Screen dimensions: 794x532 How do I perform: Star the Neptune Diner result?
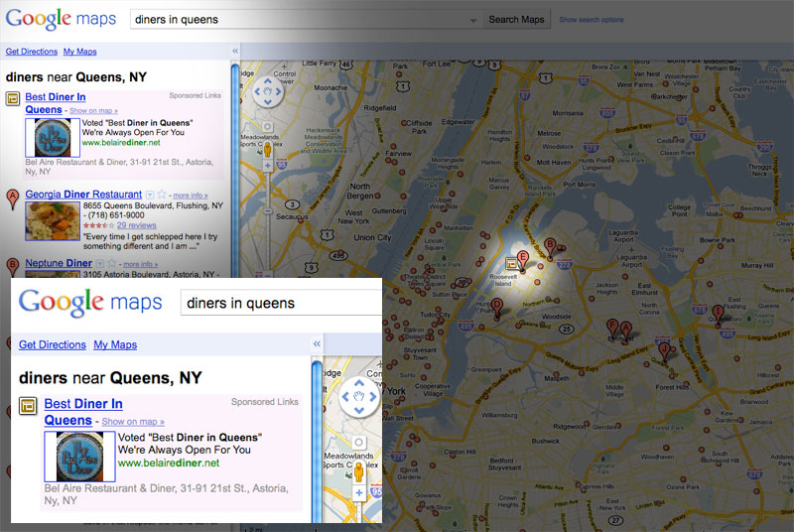tap(112, 263)
